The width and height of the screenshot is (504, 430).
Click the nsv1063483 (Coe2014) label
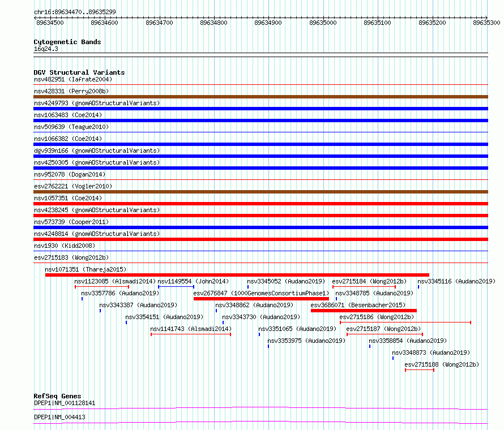click(68, 115)
